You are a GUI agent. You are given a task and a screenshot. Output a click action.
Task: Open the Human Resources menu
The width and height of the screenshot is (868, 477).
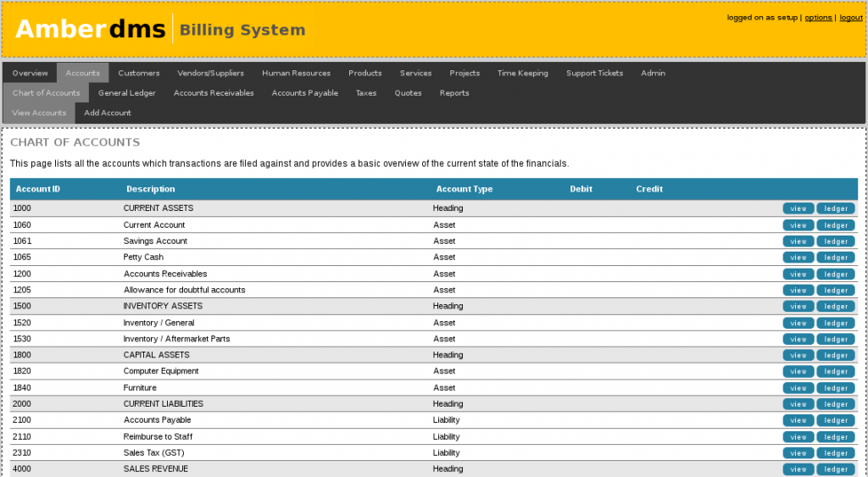pyautogui.click(x=296, y=73)
